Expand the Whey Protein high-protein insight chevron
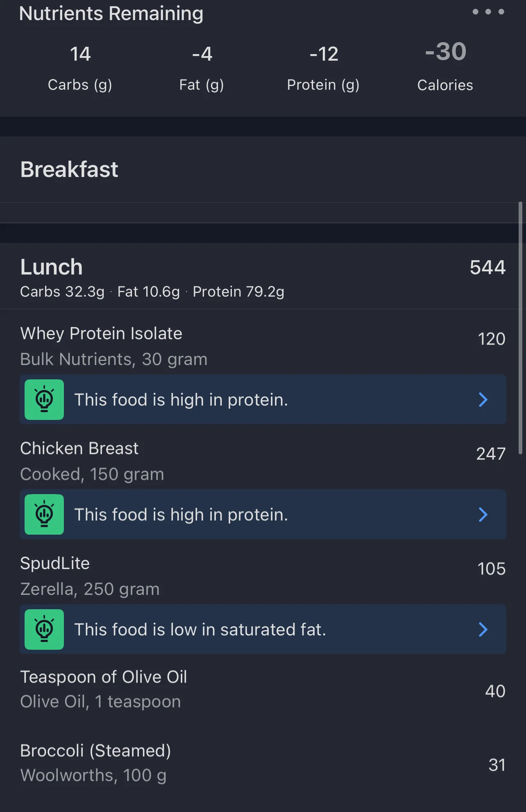This screenshot has height=812, width=526. [x=483, y=399]
